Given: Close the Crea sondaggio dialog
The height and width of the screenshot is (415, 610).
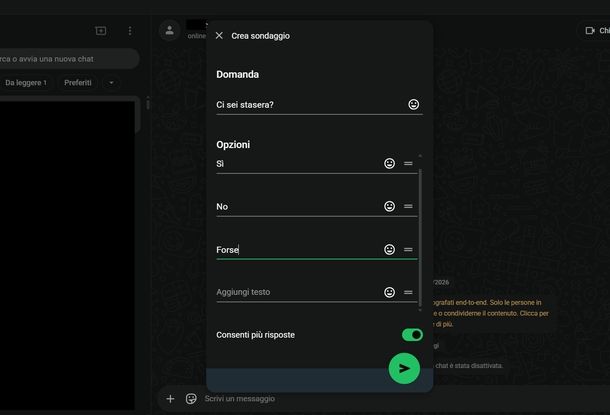Looking at the screenshot, I should pos(219,36).
